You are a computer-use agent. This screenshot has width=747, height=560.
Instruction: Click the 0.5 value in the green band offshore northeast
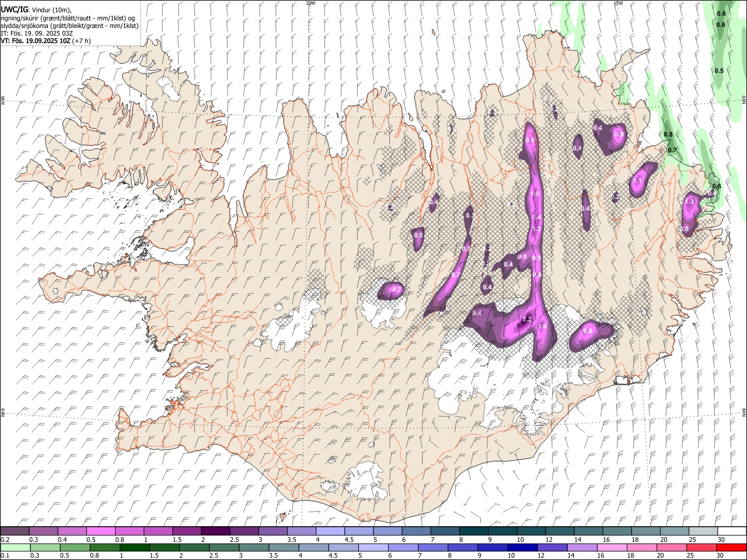click(719, 71)
